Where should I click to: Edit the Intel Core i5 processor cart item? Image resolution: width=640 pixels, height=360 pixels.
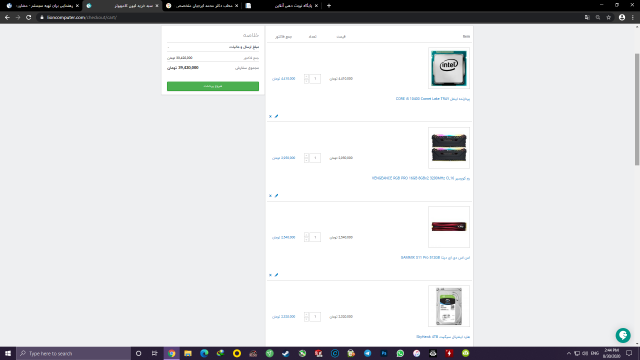(x=276, y=116)
